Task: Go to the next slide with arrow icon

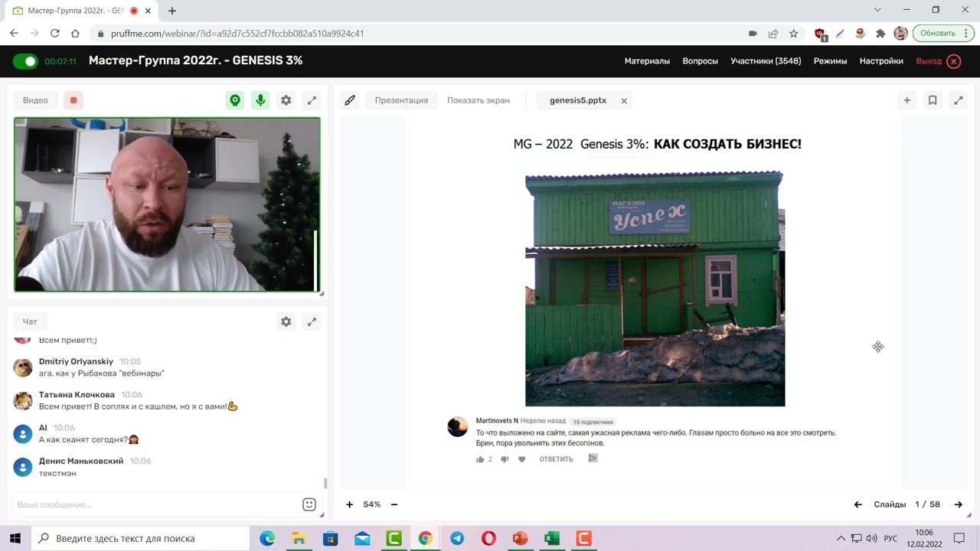Action: [959, 504]
